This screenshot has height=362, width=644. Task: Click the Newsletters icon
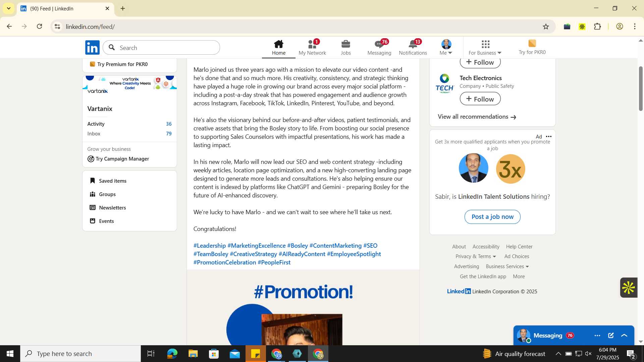93,207
